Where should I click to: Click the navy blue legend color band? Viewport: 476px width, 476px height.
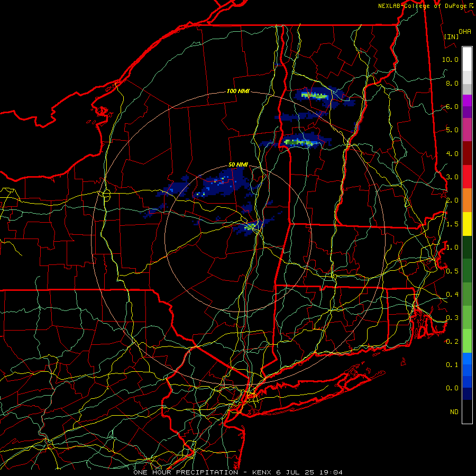click(x=467, y=393)
